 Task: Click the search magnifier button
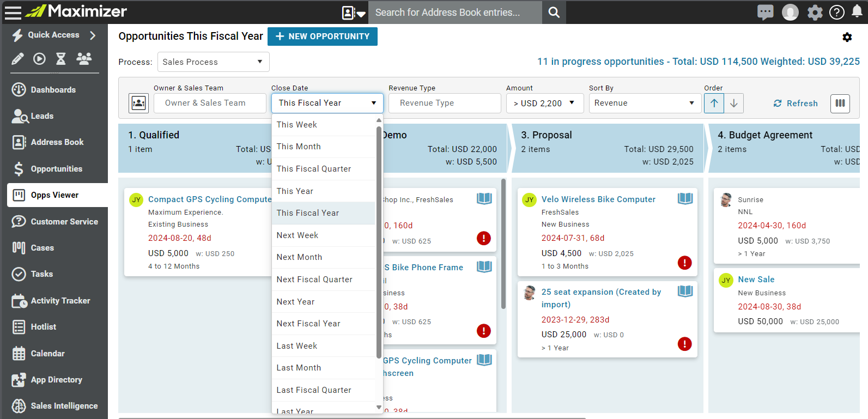[554, 13]
